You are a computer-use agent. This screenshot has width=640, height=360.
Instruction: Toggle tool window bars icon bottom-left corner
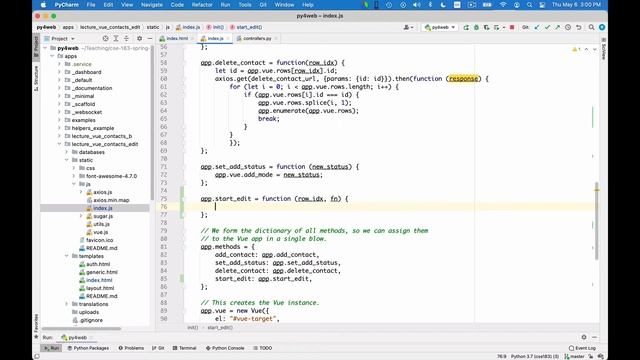pos(37,356)
